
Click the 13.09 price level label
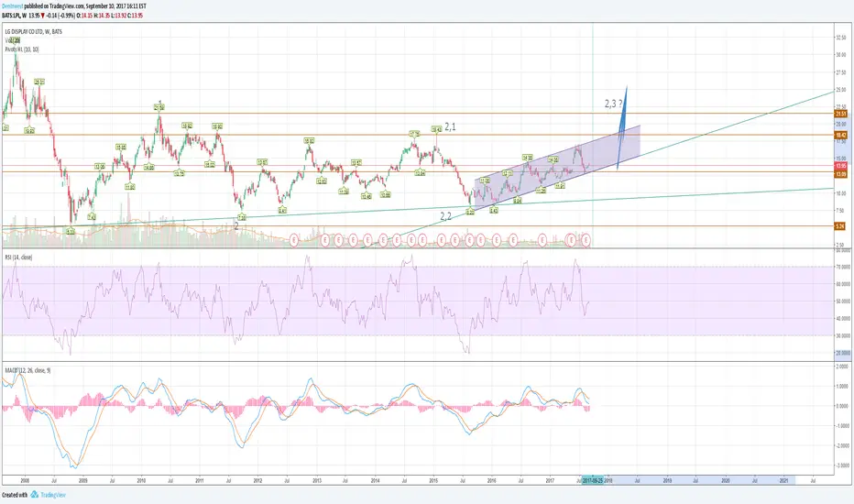(x=840, y=174)
